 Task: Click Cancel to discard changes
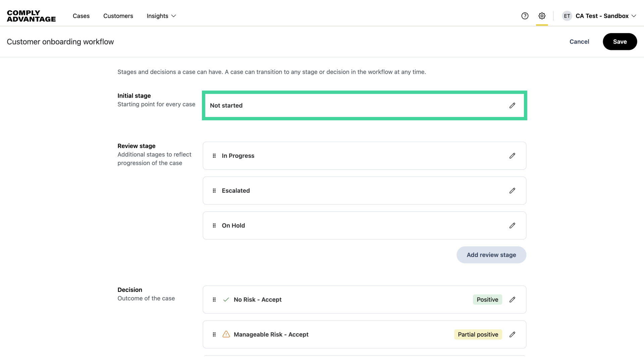(579, 42)
